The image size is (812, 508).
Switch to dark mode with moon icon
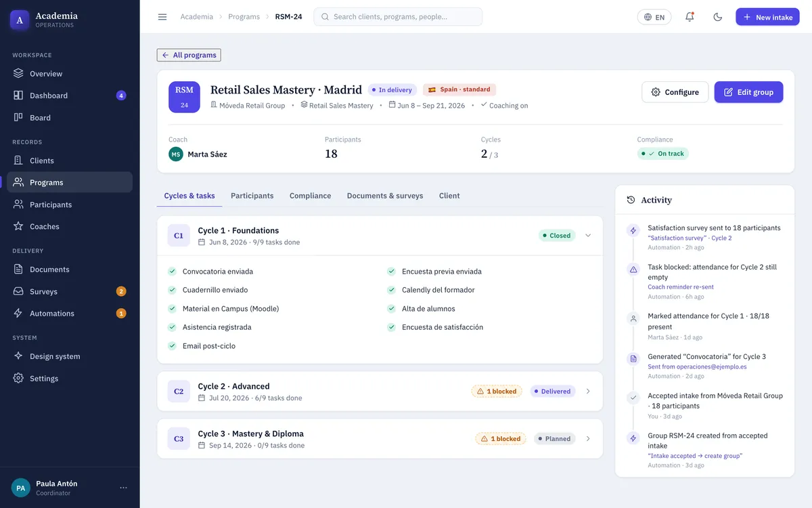718,17
